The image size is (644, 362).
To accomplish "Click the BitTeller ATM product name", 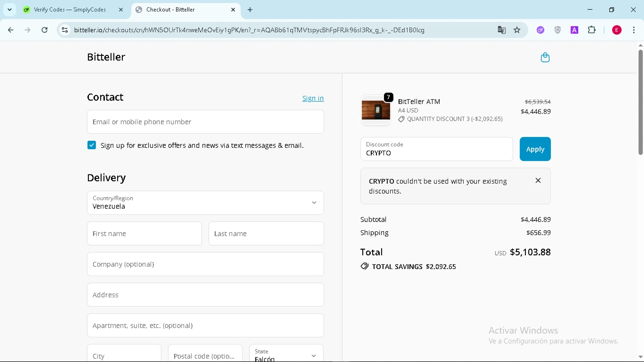I will (419, 101).
